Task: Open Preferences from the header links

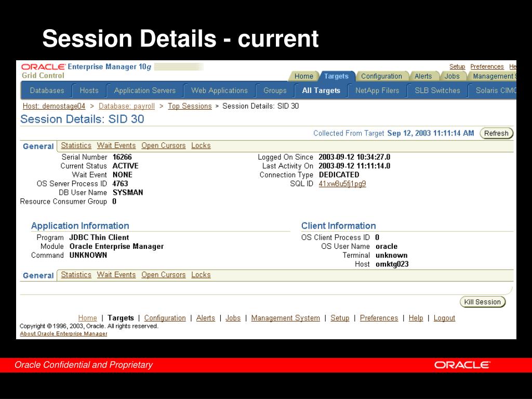Action: pyautogui.click(x=487, y=66)
